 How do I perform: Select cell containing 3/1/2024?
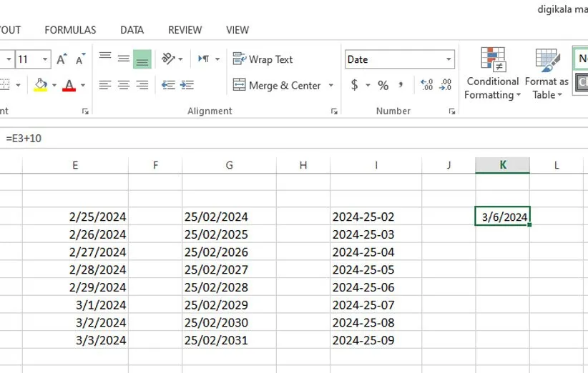click(x=75, y=305)
